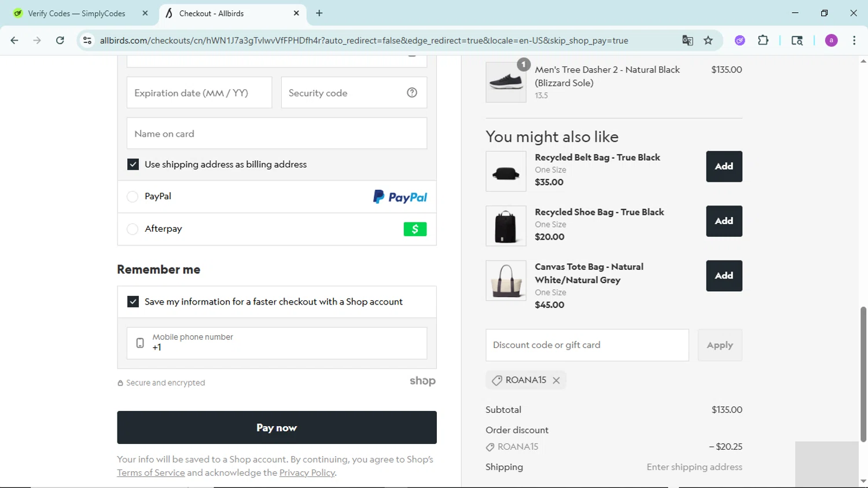Remove the ROANA15 discount code
Screen dimensions: 868x488
pos(556,380)
